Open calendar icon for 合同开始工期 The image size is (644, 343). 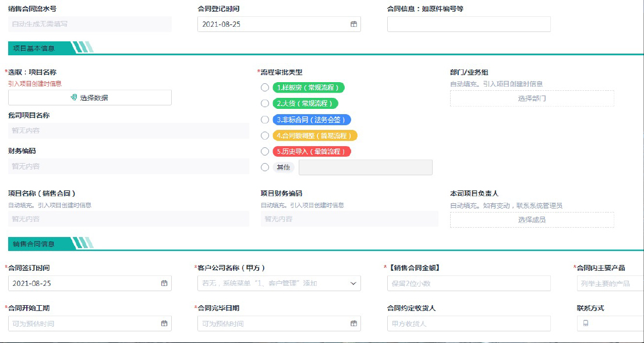click(164, 324)
